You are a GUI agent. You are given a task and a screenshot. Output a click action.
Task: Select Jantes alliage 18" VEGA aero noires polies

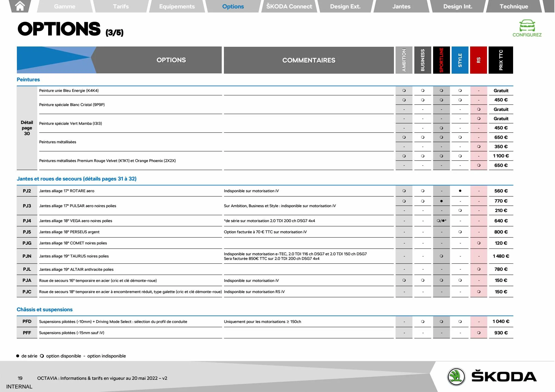coord(76,221)
